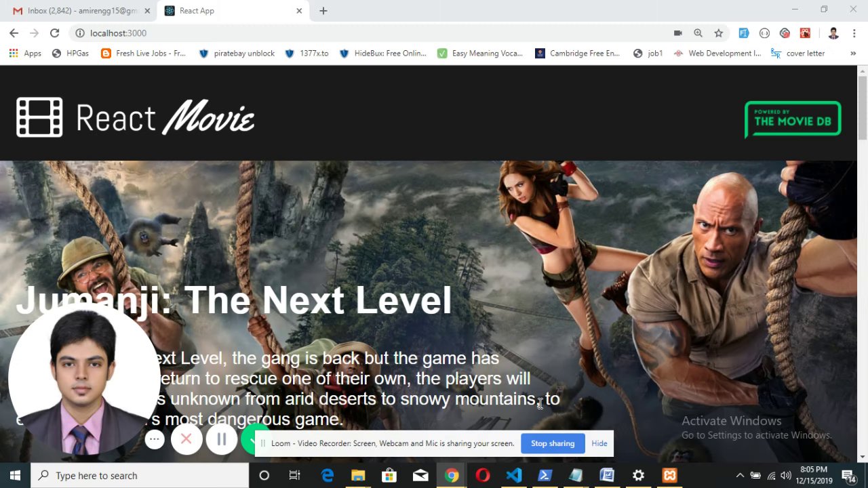This screenshot has width=868, height=488.
Task: Open Microsoft Store from taskbar
Action: [x=389, y=475]
